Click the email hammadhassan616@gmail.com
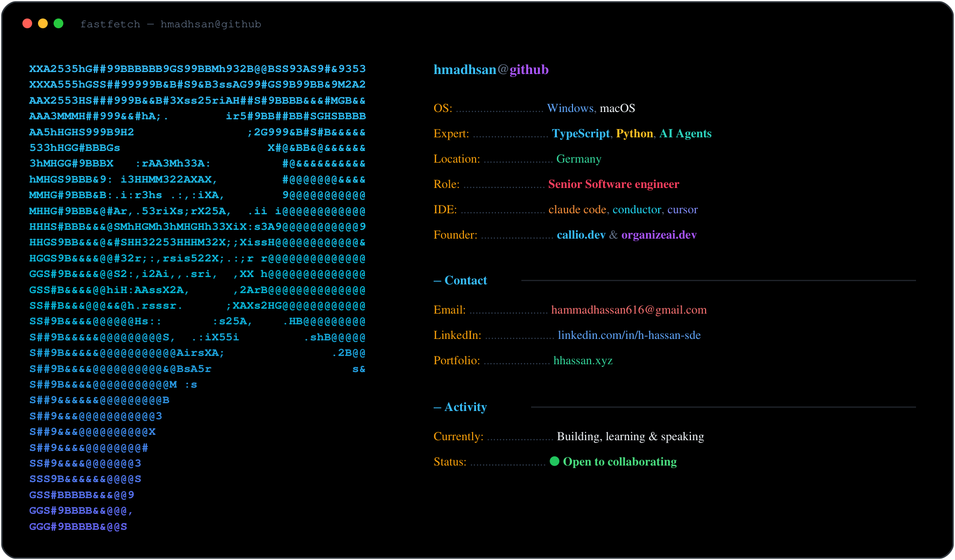Image resolution: width=955 pixels, height=560 pixels. (x=629, y=310)
